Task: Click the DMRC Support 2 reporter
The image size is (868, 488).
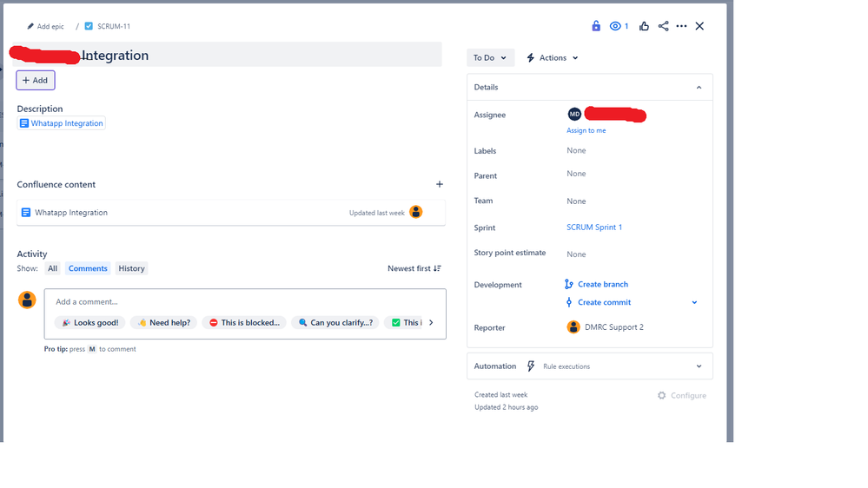Action: click(x=614, y=327)
